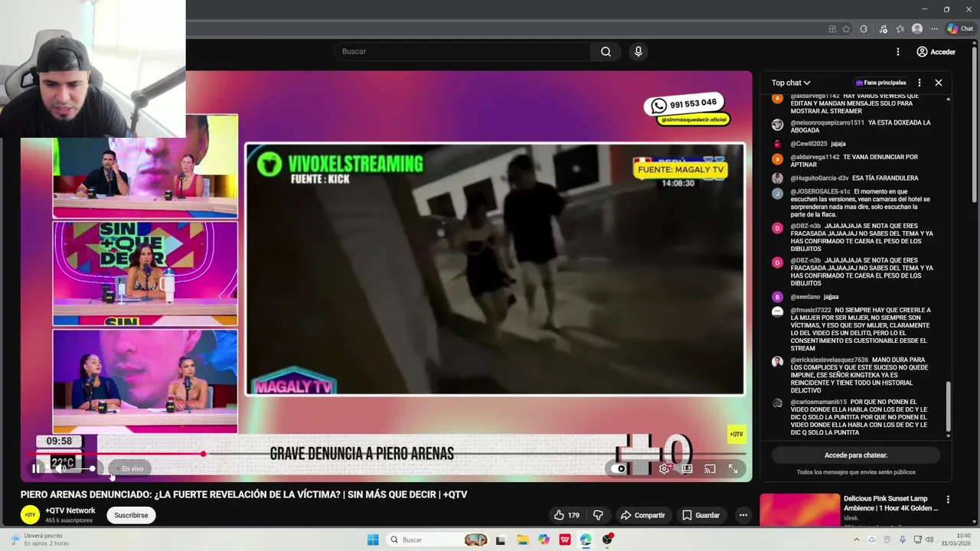
Task: Open WPS Office on taskbar
Action: click(x=565, y=540)
